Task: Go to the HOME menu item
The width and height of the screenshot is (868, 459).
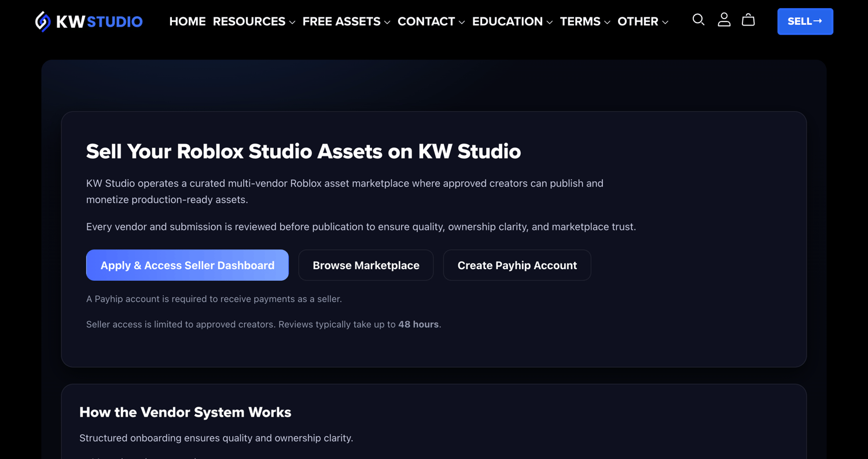Action: coord(187,21)
